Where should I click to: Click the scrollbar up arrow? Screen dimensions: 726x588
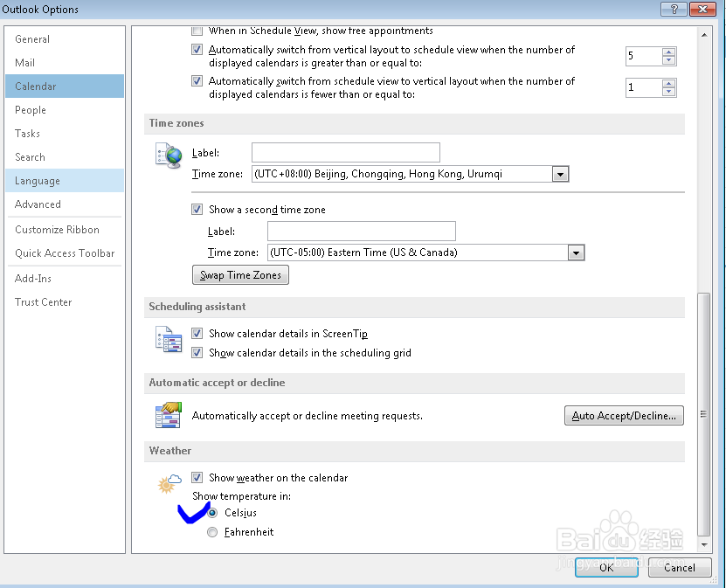pyautogui.click(x=704, y=35)
